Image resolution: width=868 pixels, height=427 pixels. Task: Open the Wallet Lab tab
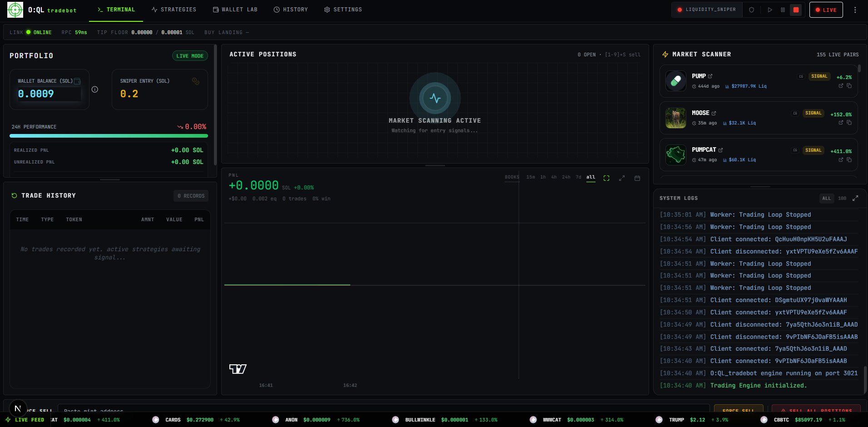pos(235,10)
